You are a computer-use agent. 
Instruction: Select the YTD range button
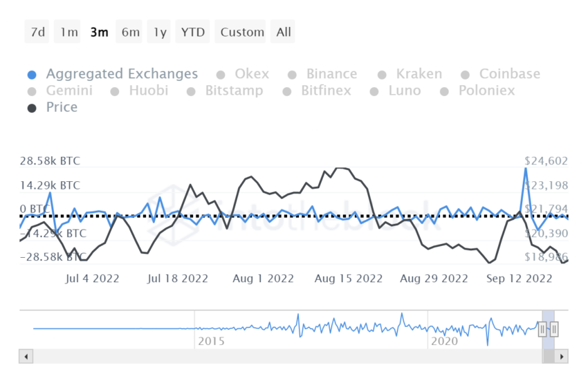pos(193,32)
